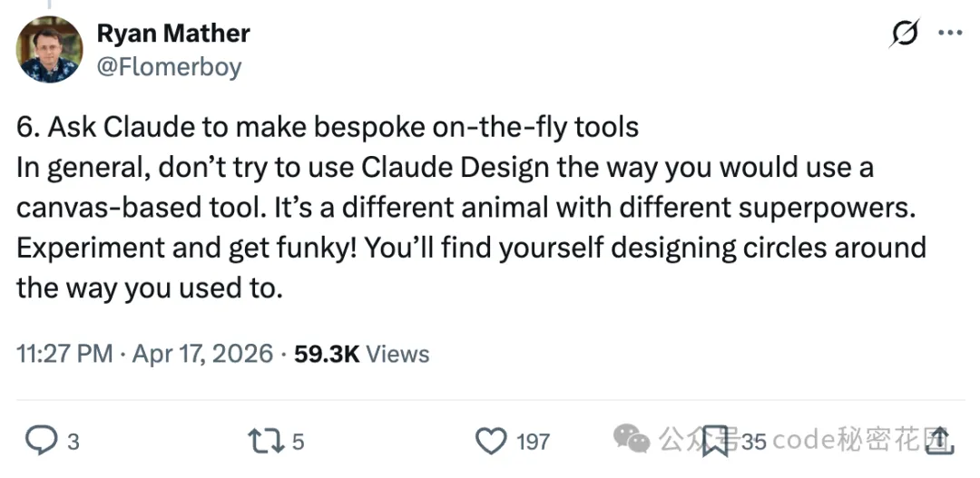Open the three-dot more options menu
Viewport: 980px width, 478px height.
coord(949,34)
